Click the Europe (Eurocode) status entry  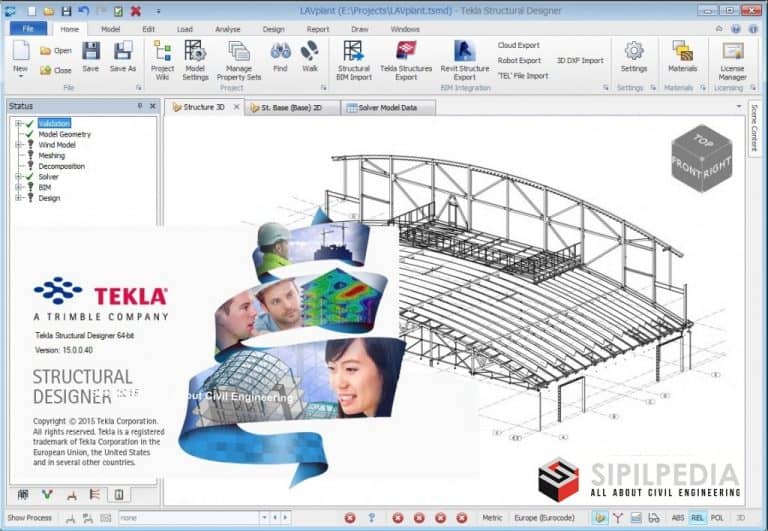tap(544, 518)
